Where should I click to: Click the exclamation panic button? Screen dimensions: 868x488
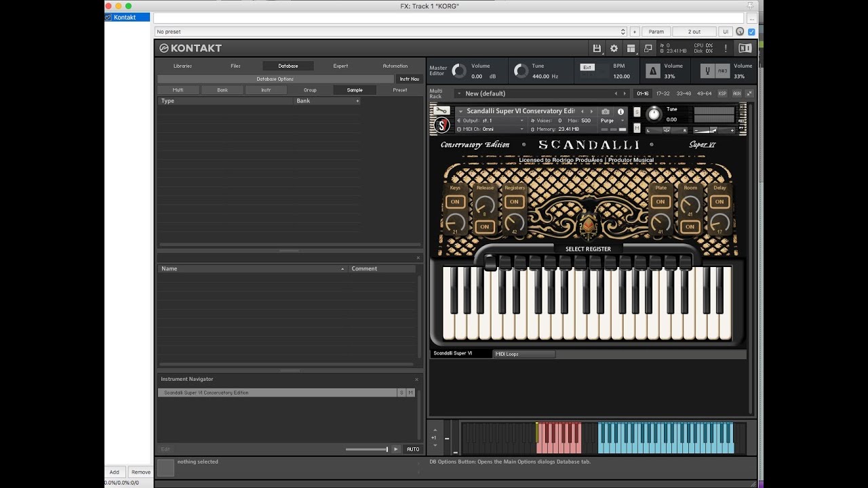click(x=726, y=48)
